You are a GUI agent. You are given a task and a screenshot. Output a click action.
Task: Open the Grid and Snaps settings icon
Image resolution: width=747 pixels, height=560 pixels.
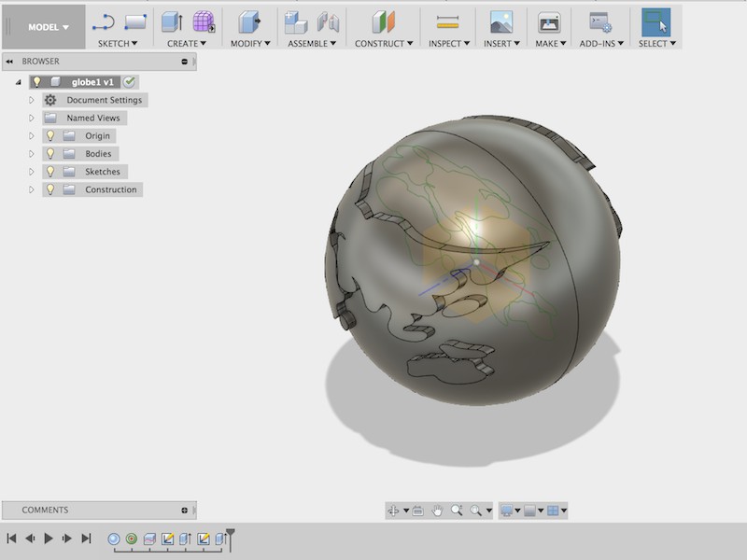coord(529,511)
